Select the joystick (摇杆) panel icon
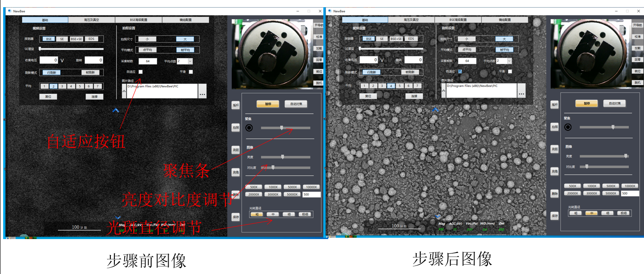 [235, 105]
